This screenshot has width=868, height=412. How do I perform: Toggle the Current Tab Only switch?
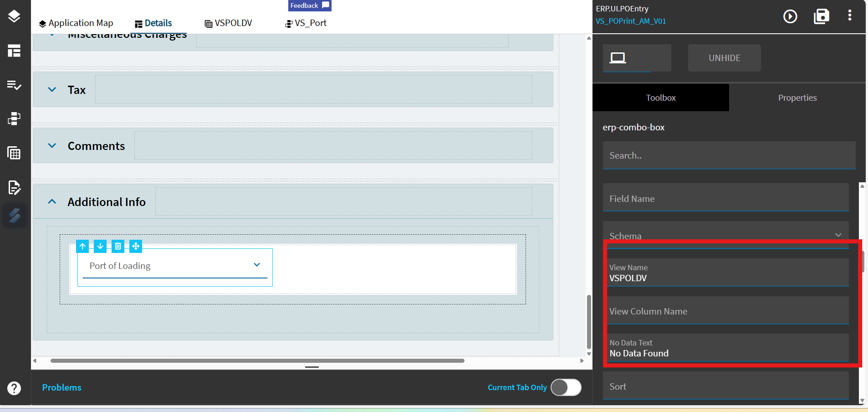(566, 387)
